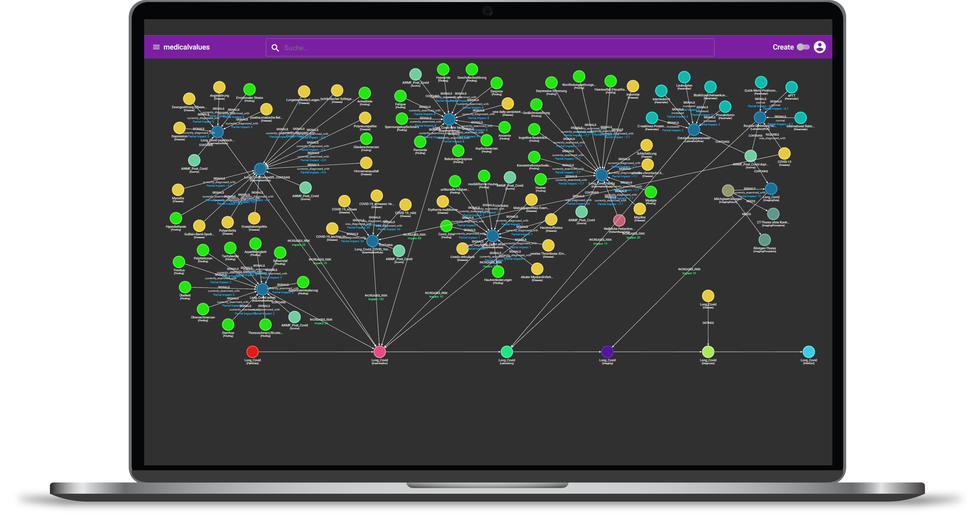Select the red Long_Covid PathData node
The width and height of the screenshot is (980, 531).
(253, 352)
